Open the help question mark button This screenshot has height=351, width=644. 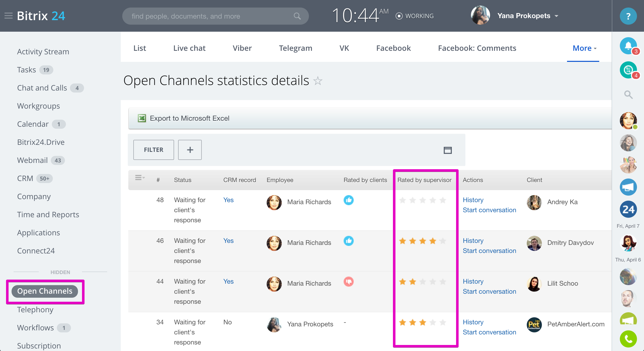628,16
